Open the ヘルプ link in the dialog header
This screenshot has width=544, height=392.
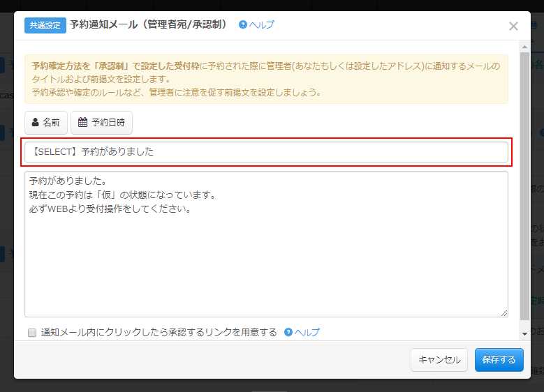tap(262, 24)
